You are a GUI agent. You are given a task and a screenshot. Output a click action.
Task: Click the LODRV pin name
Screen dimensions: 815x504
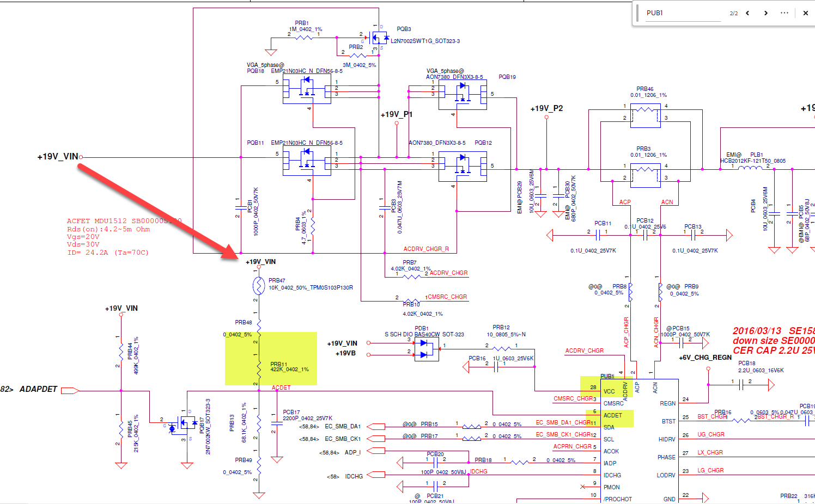click(x=666, y=475)
